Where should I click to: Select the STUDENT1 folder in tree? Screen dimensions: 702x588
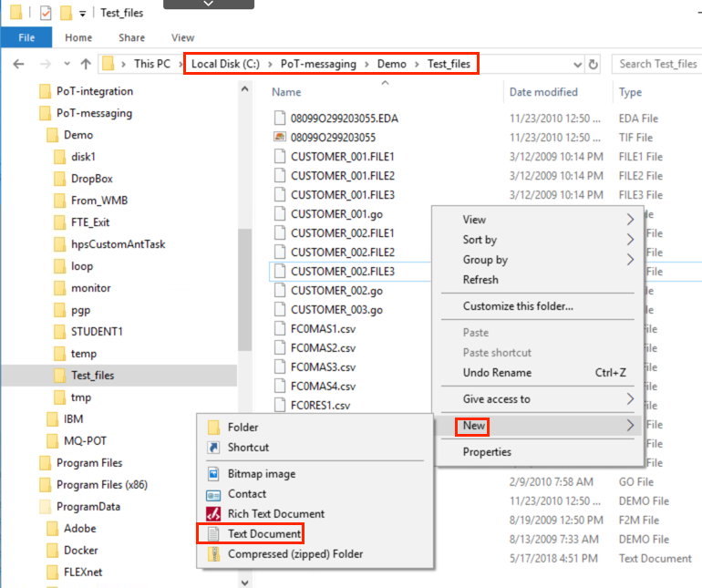97,332
